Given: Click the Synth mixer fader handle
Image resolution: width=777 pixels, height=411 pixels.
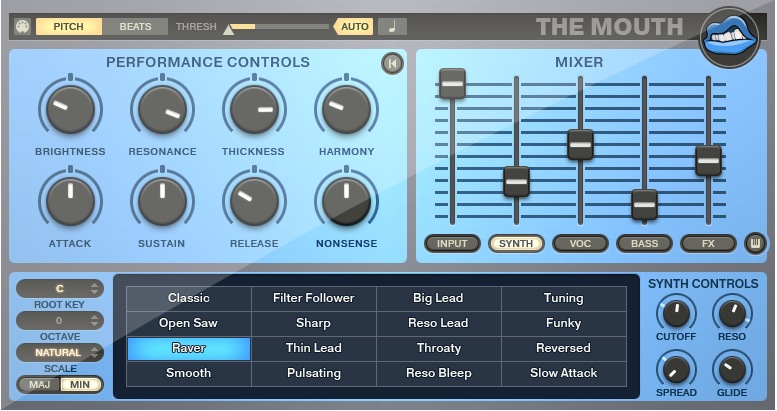Looking at the screenshot, I should (516, 181).
